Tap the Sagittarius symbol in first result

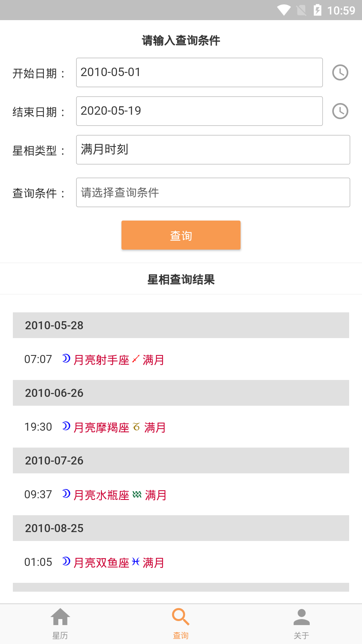tap(136, 359)
